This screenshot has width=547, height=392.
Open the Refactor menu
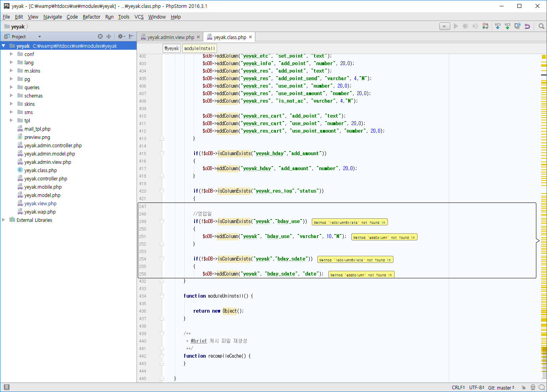point(91,17)
